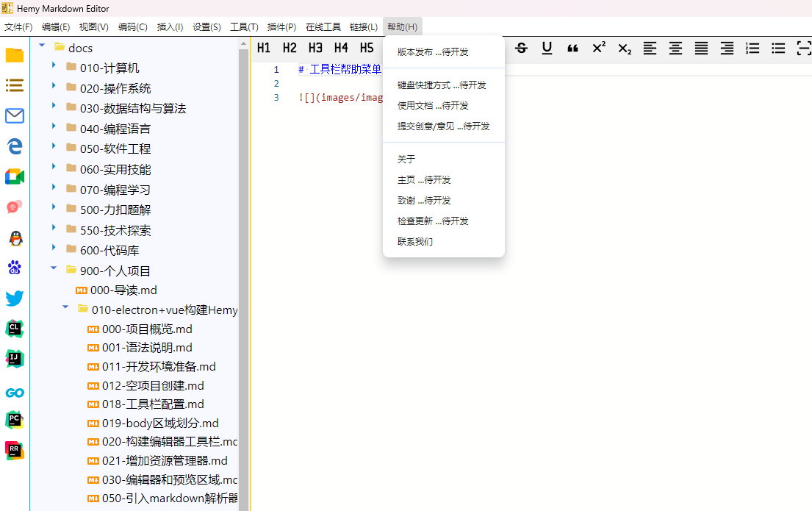Viewport: 812px width, 511px height.
Task: Expand the 010-计算机 folder arrow
Action: (x=54, y=67)
